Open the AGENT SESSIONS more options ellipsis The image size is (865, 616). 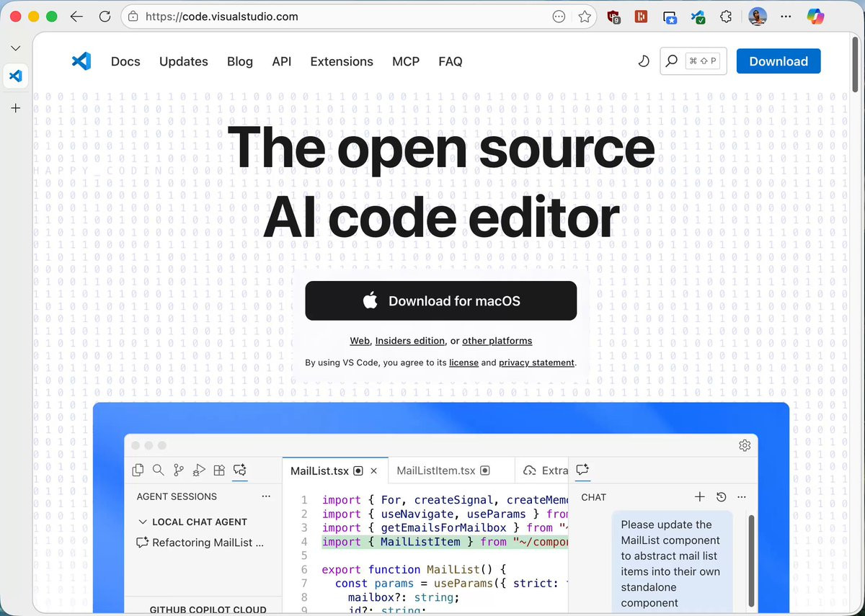266,496
